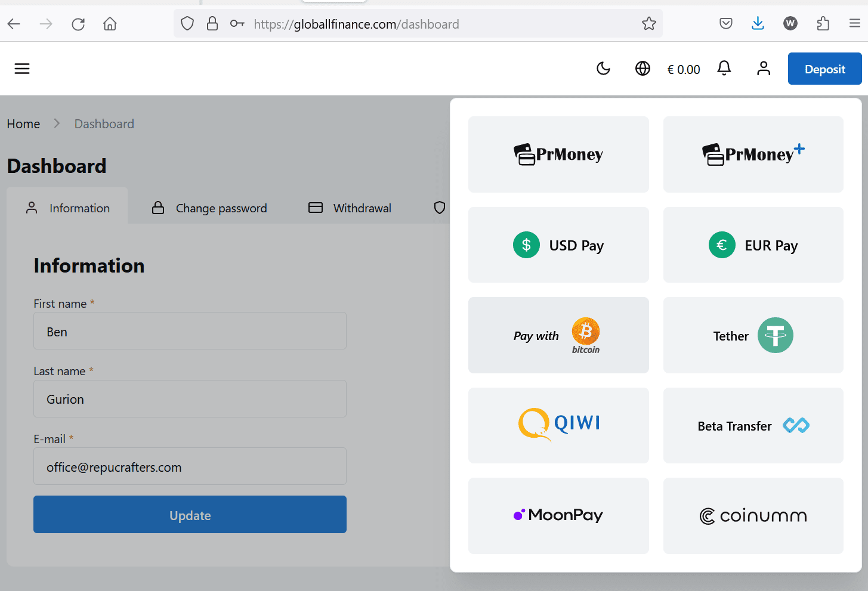Pick Tether deposit method
The width and height of the screenshot is (868, 591).
click(x=753, y=335)
